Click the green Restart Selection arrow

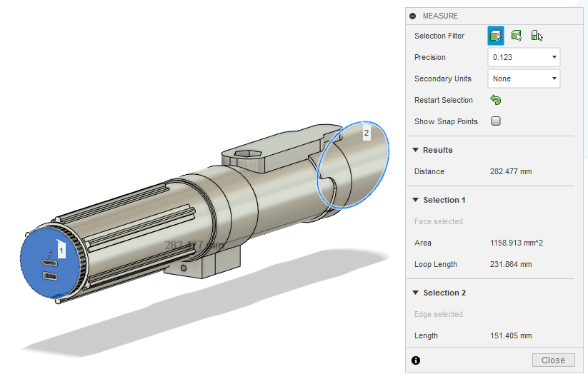[495, 100]
